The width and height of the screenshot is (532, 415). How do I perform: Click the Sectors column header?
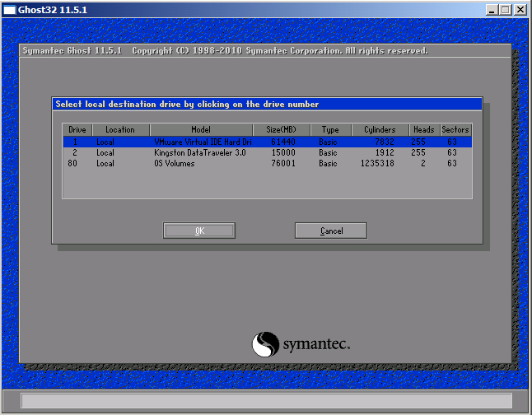coord(455,130)
